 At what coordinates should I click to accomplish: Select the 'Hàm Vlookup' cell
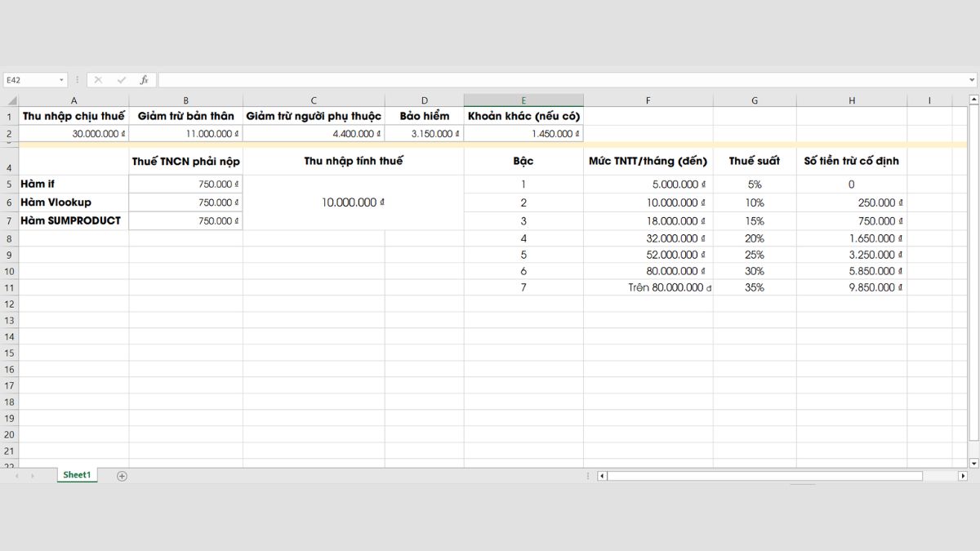pyautogui.click(x=73, y=202)
